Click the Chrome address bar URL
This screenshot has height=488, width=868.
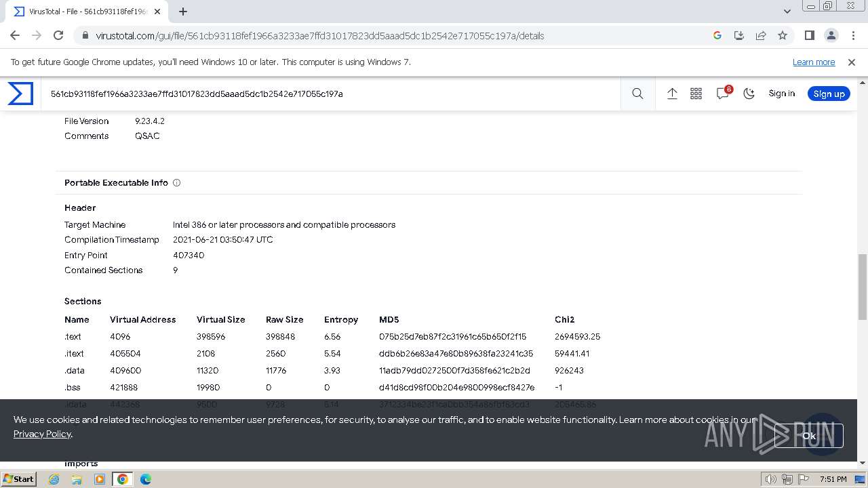(x=320, y=36)
